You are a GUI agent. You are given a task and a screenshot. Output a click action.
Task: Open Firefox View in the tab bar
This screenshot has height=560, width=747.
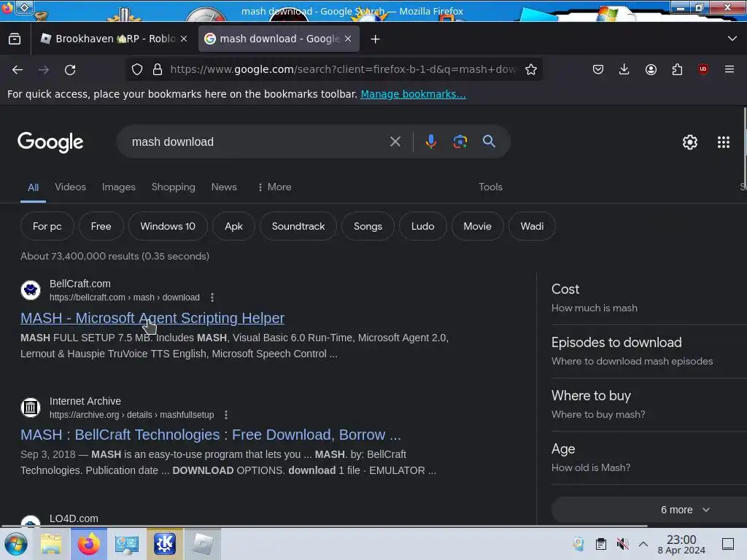click(15, 39)
